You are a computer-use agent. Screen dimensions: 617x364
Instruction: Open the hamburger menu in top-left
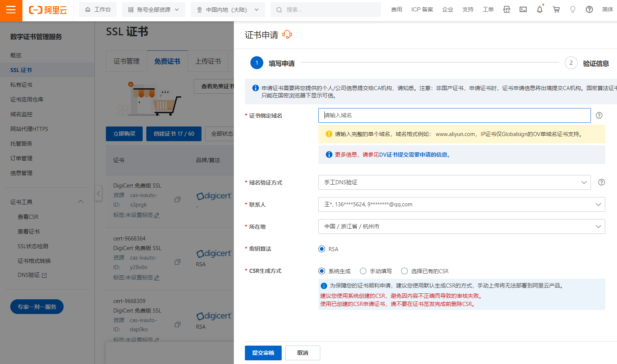[11, 10]
